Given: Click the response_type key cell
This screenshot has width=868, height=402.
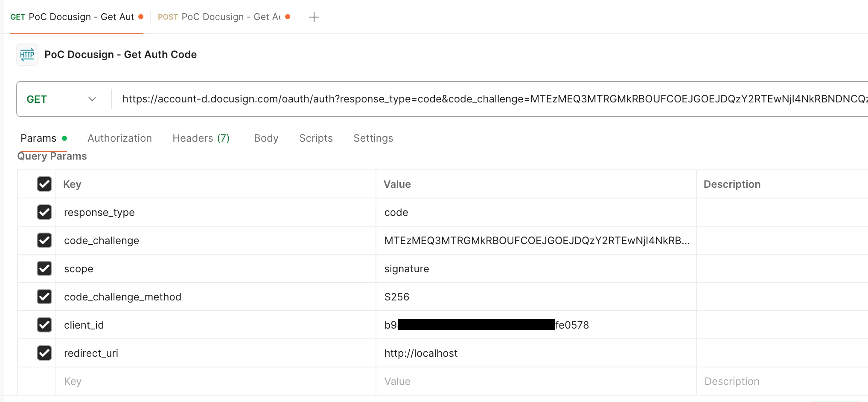Looking at the screenshot, I should click(x=216, y=212).
